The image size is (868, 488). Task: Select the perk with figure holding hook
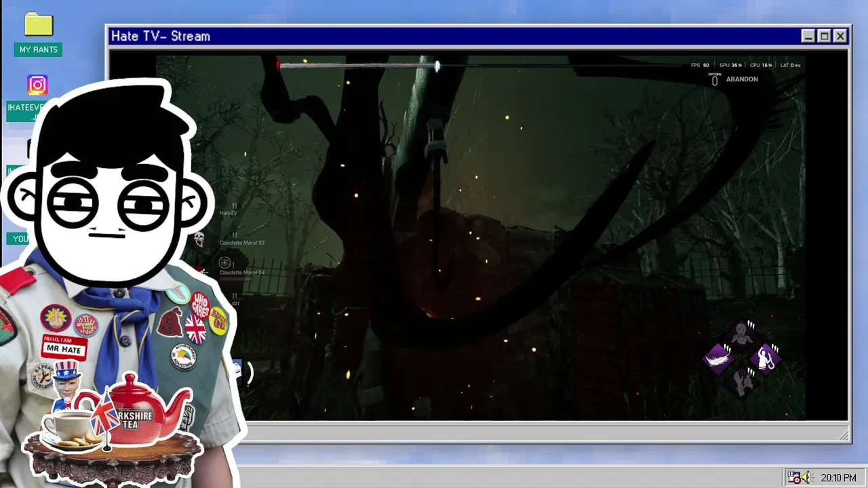pyautogui.click(x=766, y=358)
